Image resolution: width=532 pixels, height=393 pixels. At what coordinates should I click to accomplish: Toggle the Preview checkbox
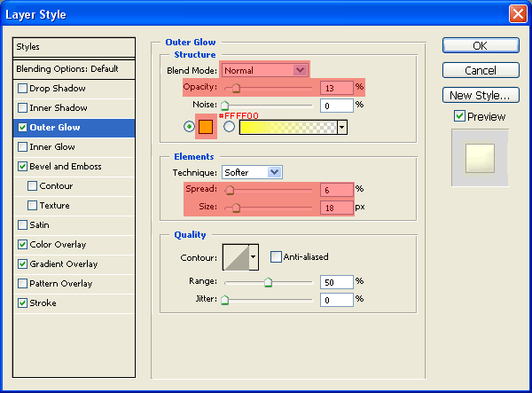(x=459, y=116)
